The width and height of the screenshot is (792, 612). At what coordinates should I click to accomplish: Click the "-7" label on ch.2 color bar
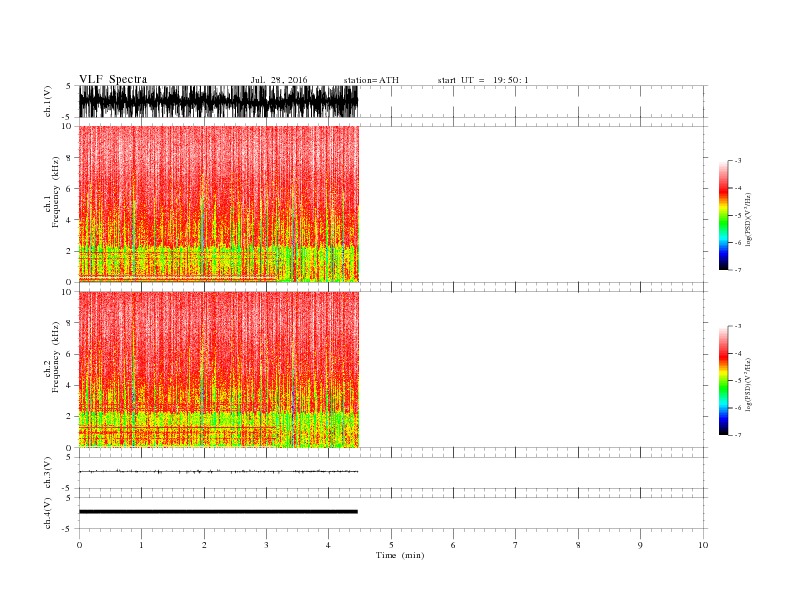coord(737,435)
